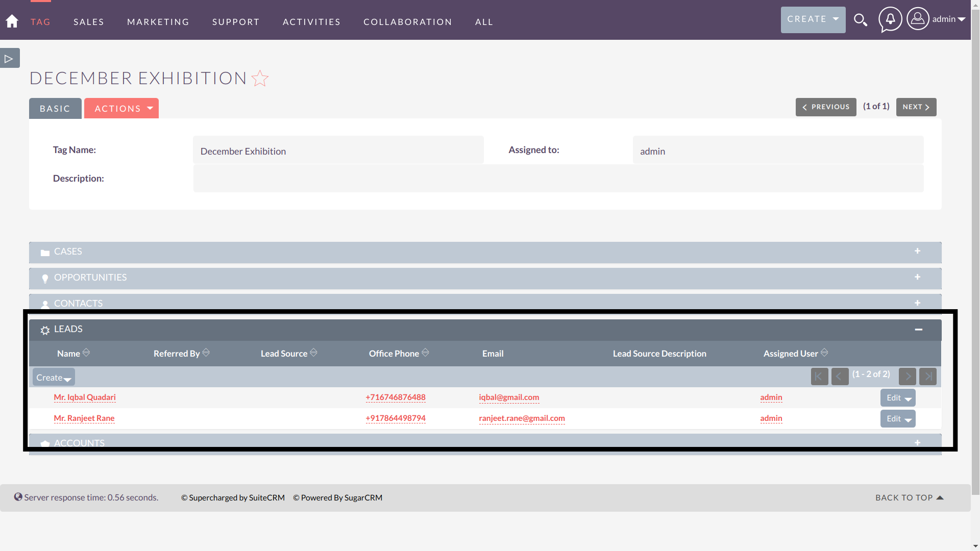Viewport: 980px width, 551px height.
Task: Open Powered By SugarCRM link
Action: 337,497
